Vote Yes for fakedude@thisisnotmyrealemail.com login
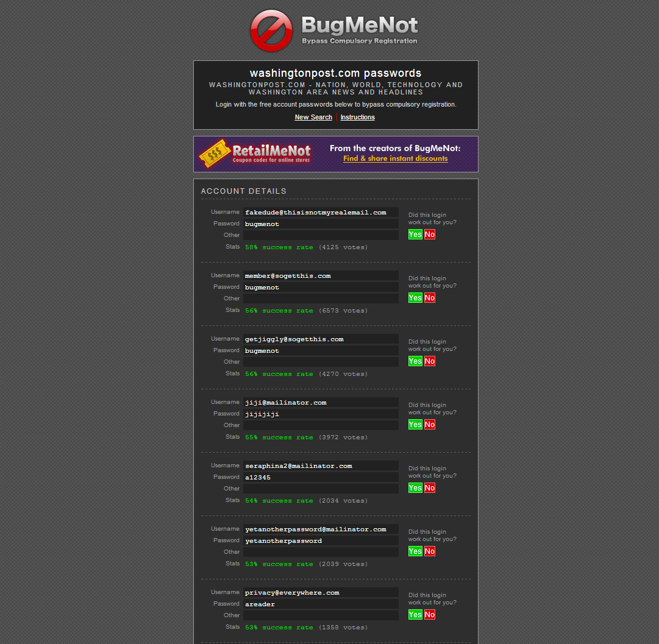The width and height of the screenshot is (659, 644). (x=415, y=235)
